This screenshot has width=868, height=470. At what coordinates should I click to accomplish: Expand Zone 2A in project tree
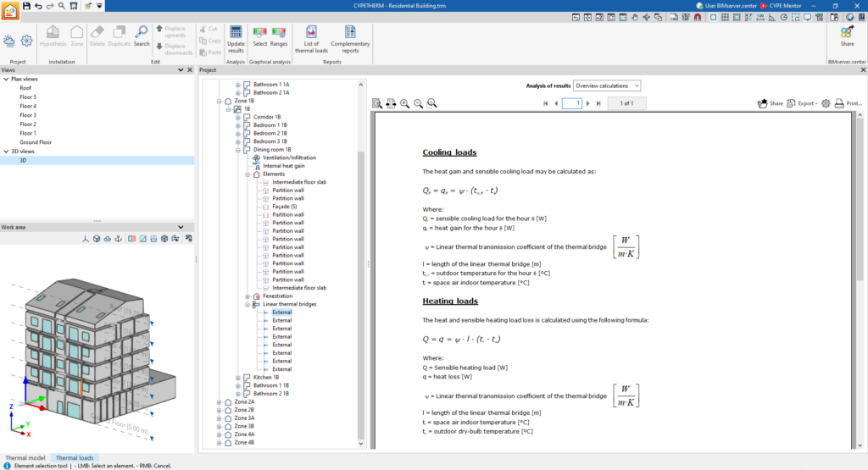tap(220, 402)
